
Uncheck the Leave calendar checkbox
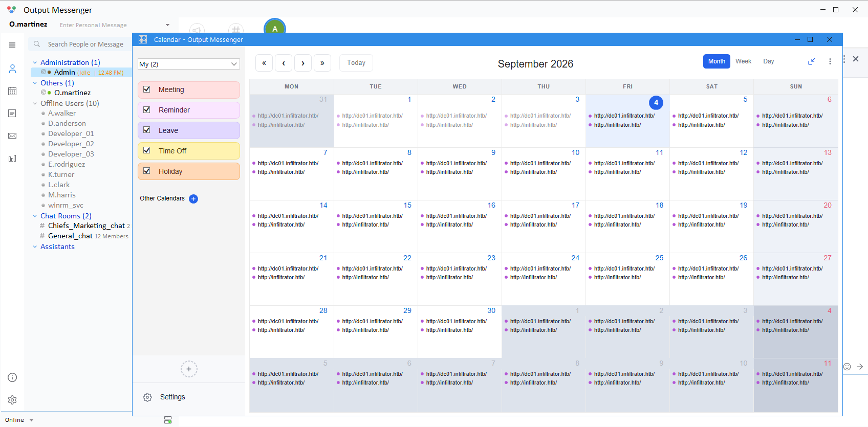click(x=147, y=130)
